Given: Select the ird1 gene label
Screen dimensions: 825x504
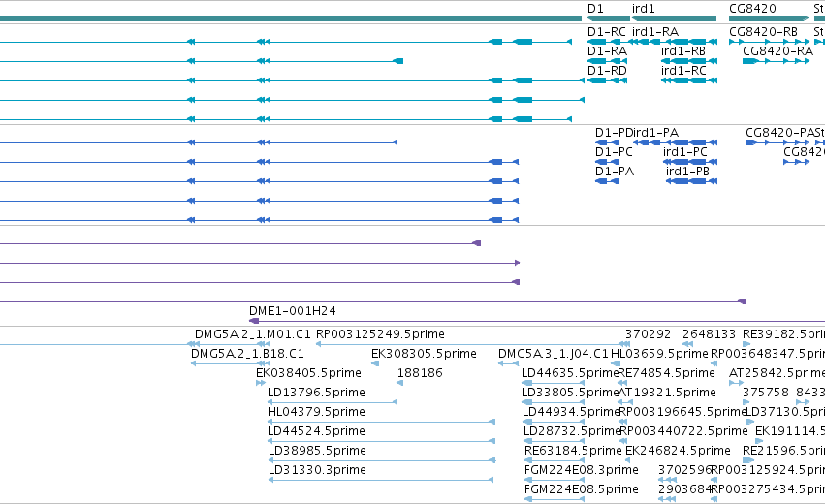Looking at the screenshot, I should pos(643,9).
